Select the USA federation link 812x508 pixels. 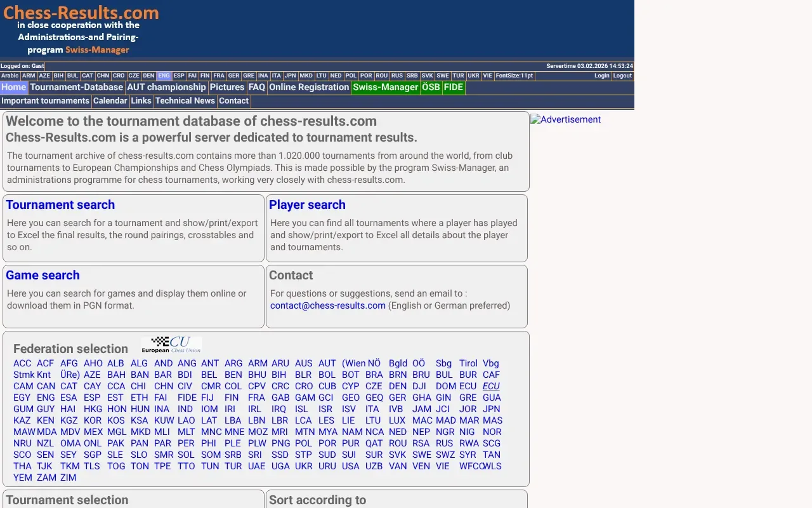click(350, 466)
